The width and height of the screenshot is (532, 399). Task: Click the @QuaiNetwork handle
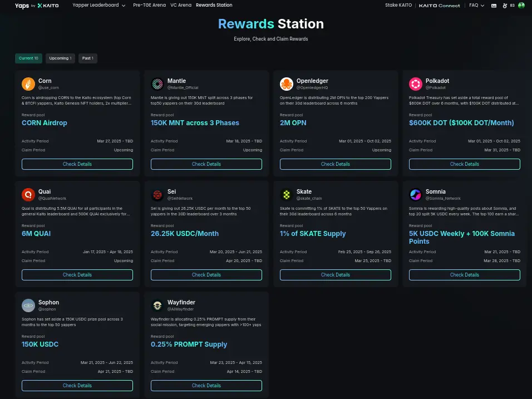click(x=52, y=199)
